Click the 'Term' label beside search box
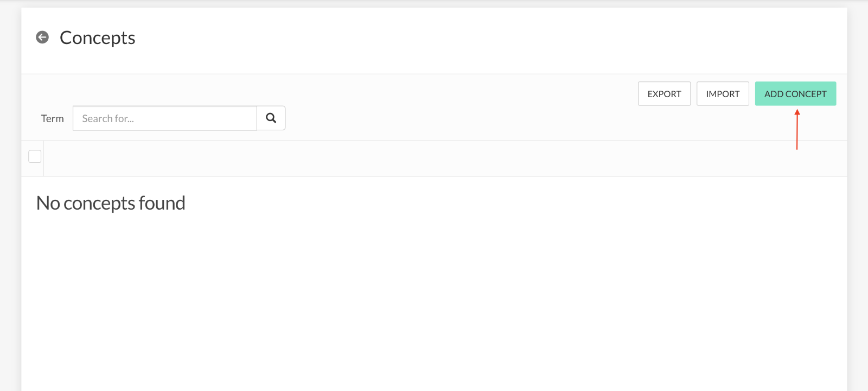The width and height of the screenshot is (868, 391). (x=53, y=118)
